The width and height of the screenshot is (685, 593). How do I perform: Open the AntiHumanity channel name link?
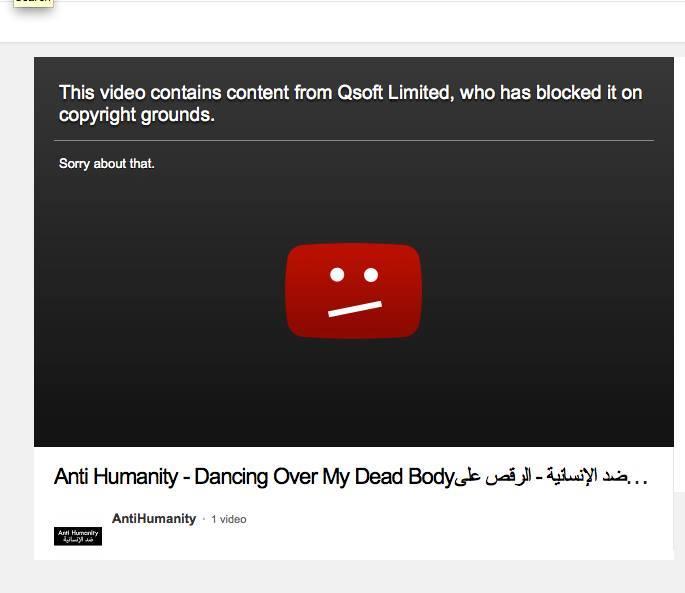click(154, 519)
